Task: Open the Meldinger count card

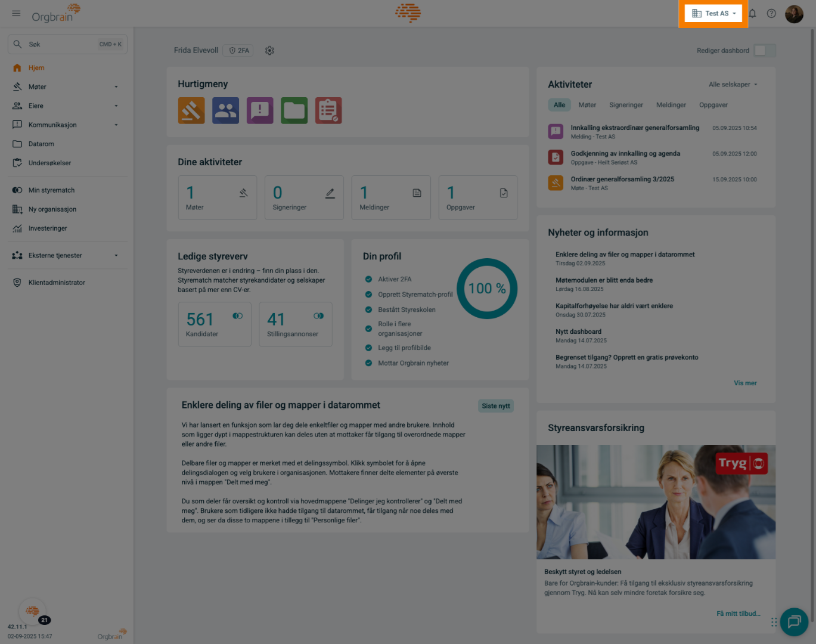Action: tap(391, 197)
